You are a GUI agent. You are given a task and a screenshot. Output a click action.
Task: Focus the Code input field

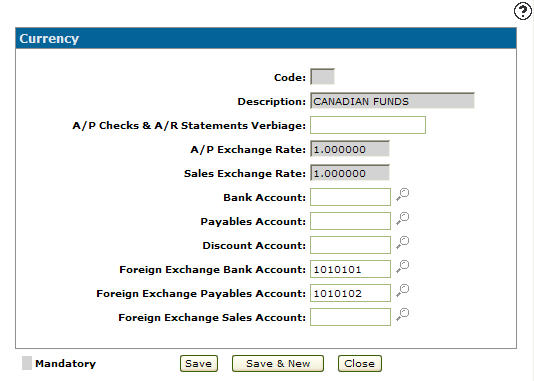coord(323,77)
